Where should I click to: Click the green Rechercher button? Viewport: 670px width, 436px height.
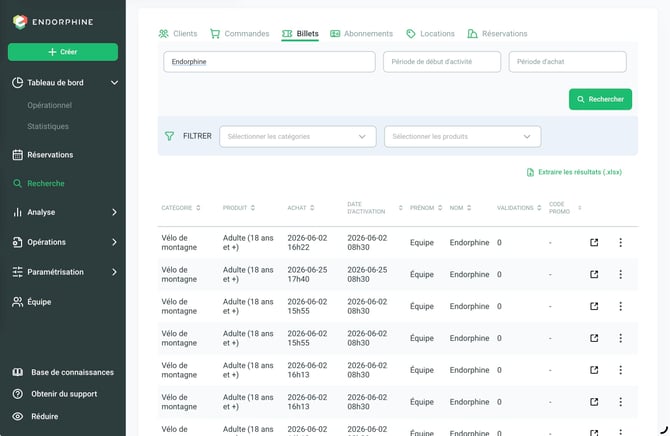[600, 99]
